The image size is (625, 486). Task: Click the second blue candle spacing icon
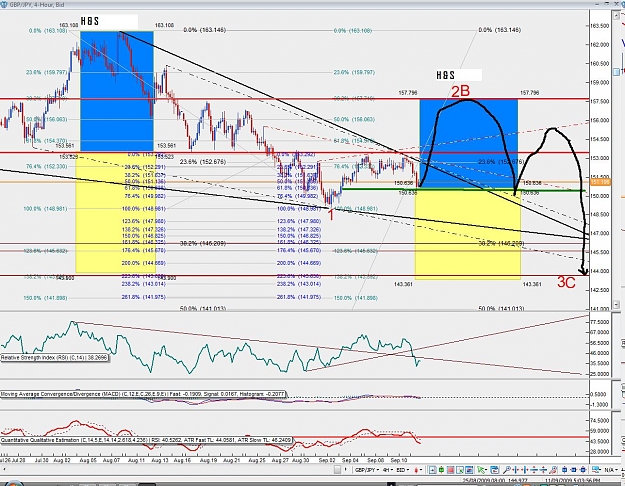click(x=574, y=470)
